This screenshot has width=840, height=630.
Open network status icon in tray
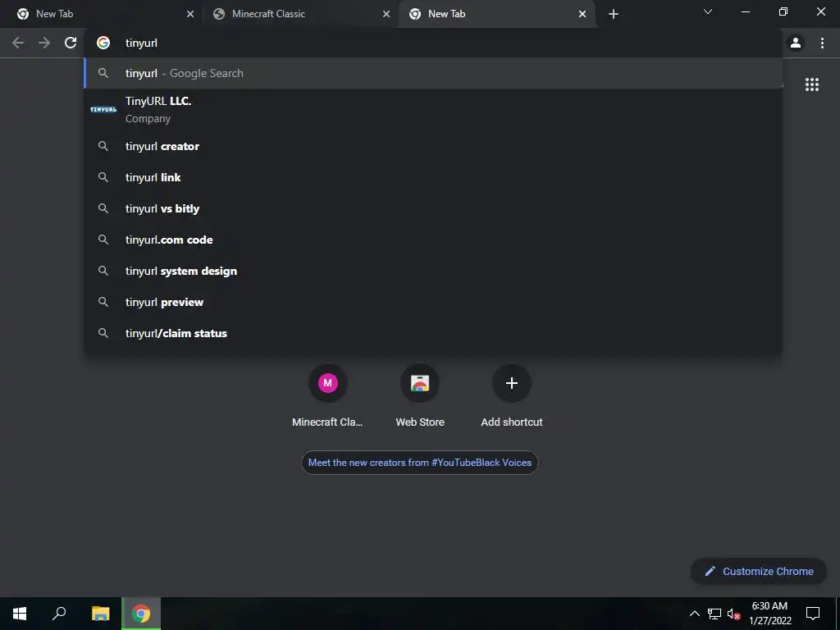pos(714,614)
